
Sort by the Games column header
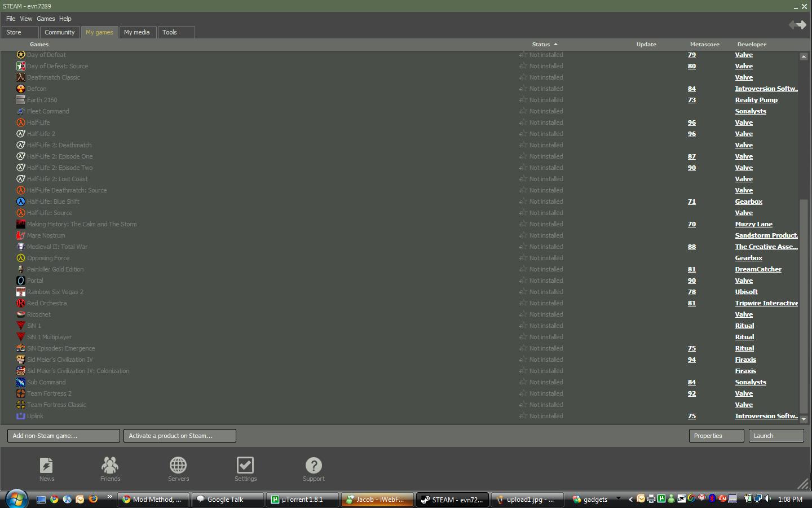[39, 44]
